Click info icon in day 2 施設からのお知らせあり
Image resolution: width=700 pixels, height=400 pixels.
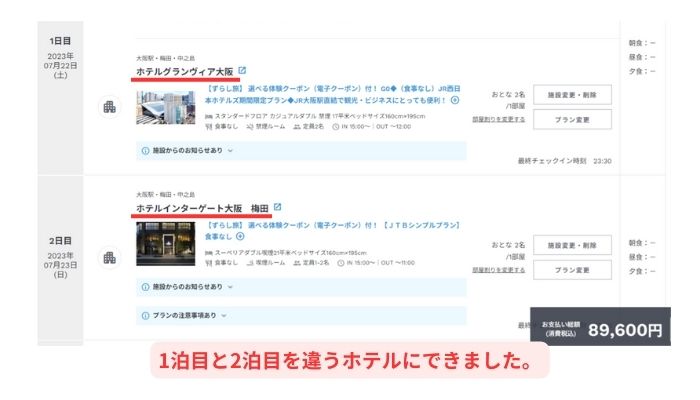tap(145, 287)
